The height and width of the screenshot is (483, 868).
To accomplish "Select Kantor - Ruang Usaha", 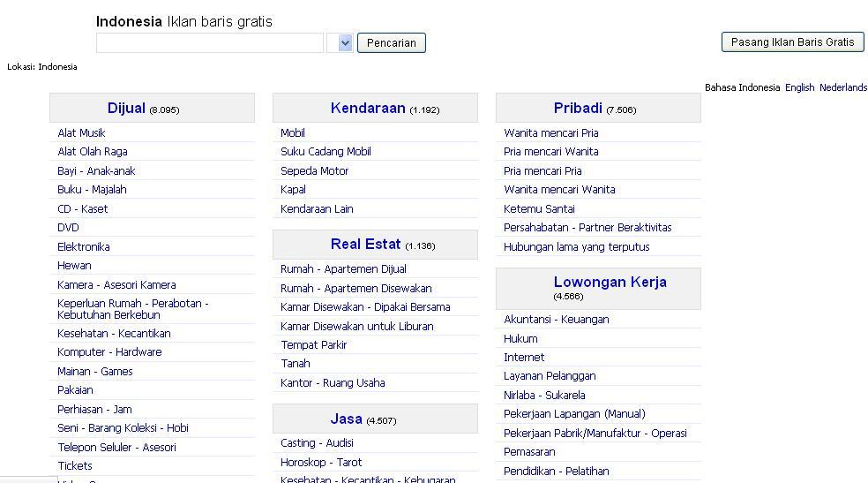I will (333, 382).
